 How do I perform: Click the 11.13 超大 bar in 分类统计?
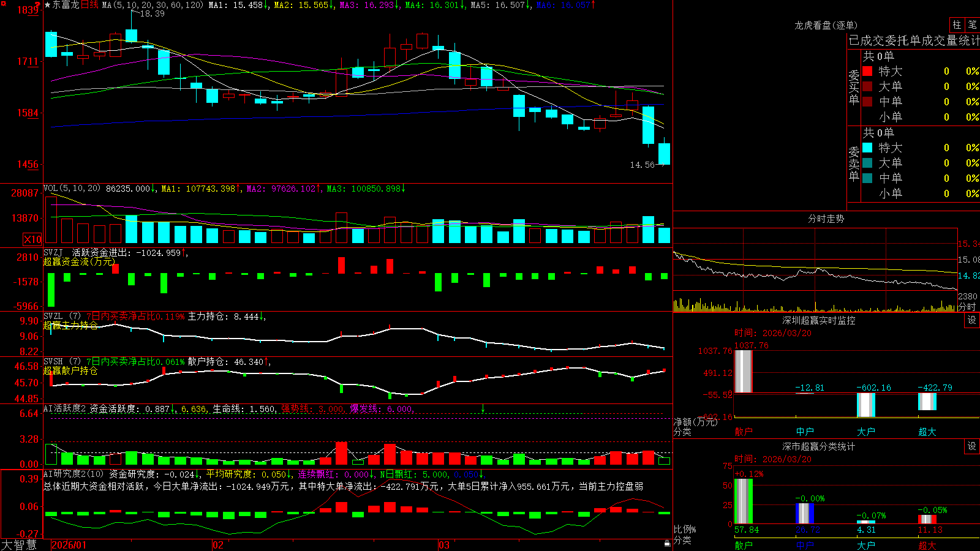click(x=927, y=519)
